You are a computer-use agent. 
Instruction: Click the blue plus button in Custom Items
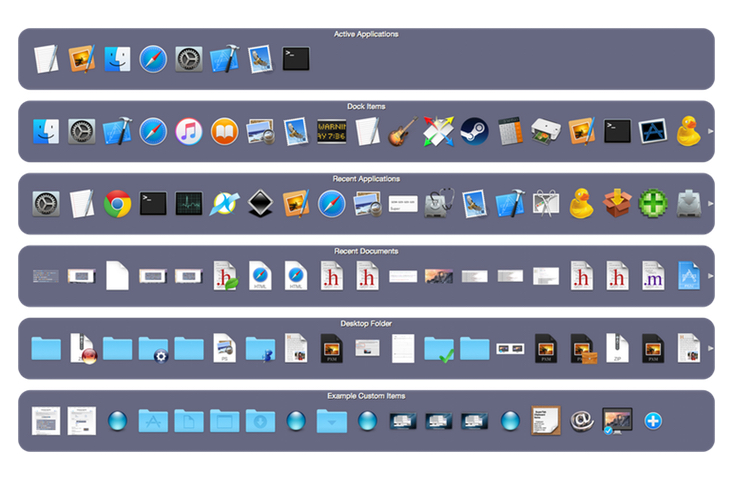653,421
